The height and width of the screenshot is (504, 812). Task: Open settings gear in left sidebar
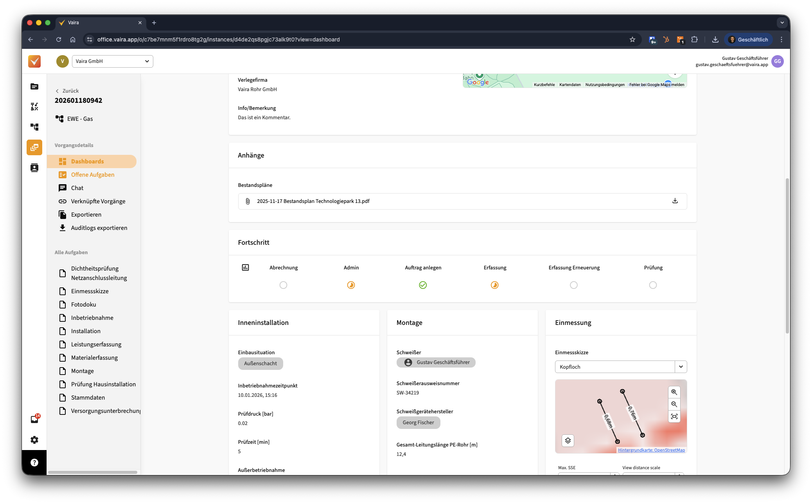pos(34,440)
